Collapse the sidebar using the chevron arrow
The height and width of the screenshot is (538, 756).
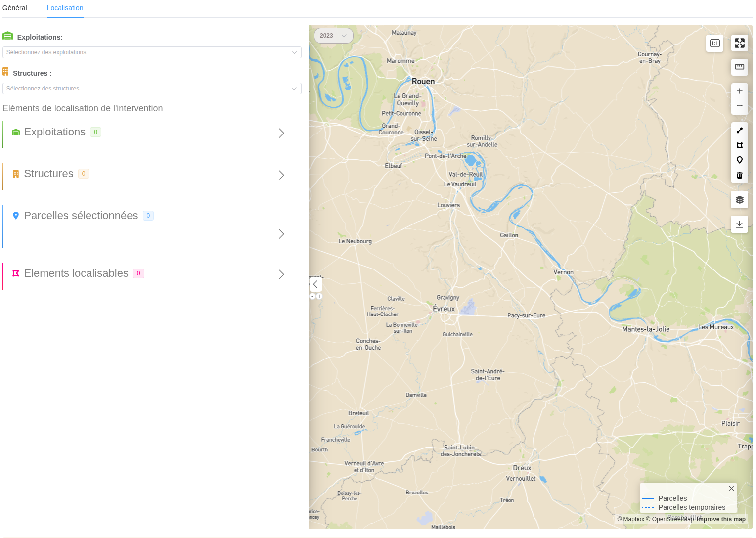click(315, 284)
